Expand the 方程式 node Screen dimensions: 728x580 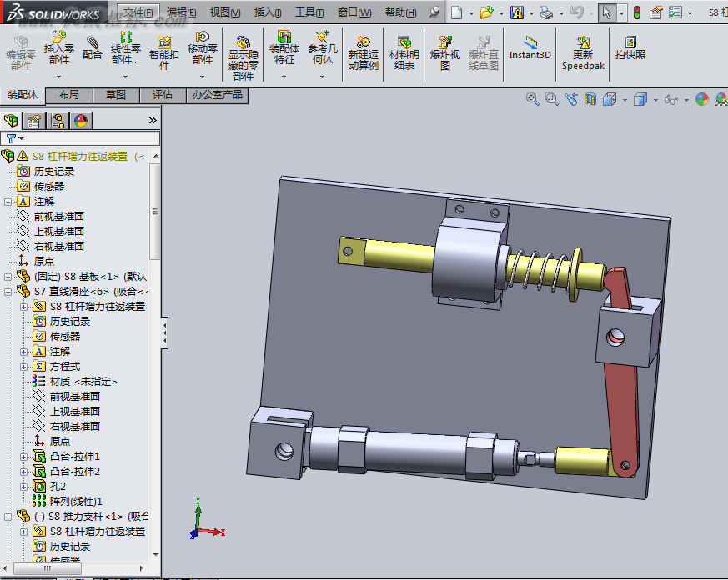(x=23, y=367)
